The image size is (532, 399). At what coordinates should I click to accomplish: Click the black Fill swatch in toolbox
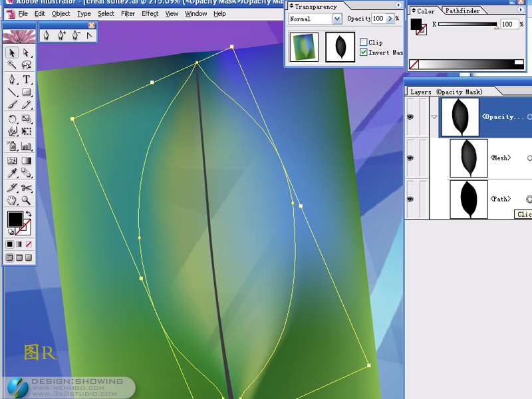tap(15, 219)
